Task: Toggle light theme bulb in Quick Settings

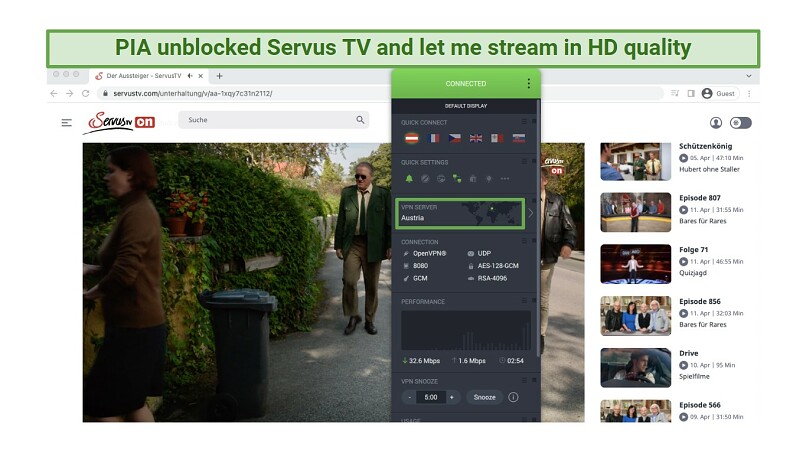Action: tap(489, 179)
